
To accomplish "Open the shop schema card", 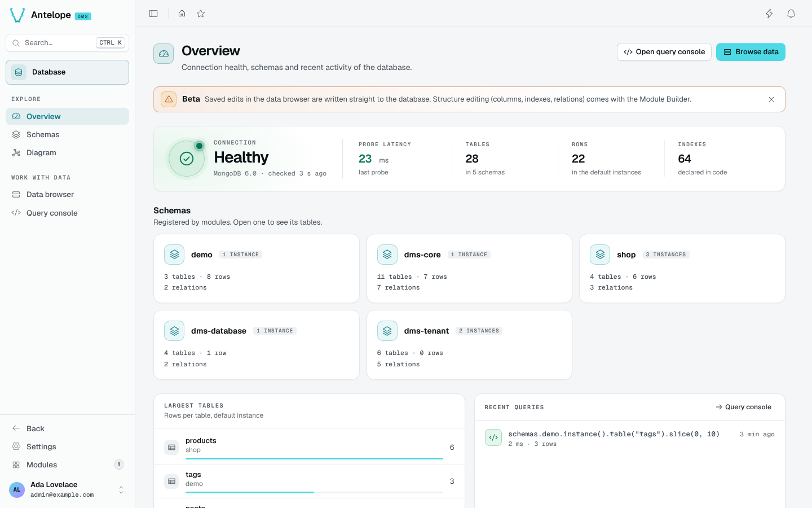I will (x=682, y=269).
